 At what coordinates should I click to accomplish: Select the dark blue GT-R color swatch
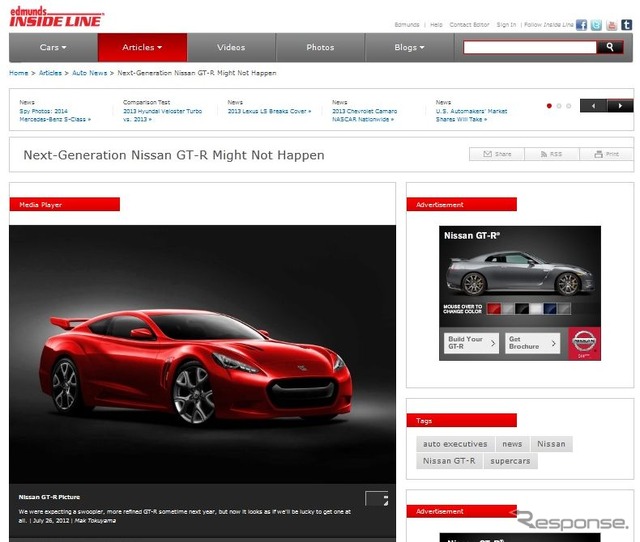(550, 309)
